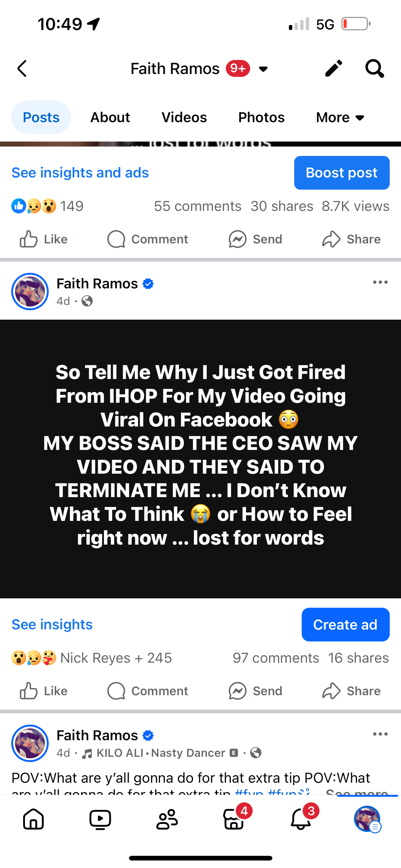This screenshot has width=401, height=868.
Task: Tap the back arrow icon
Action: [x=22, y=69]
